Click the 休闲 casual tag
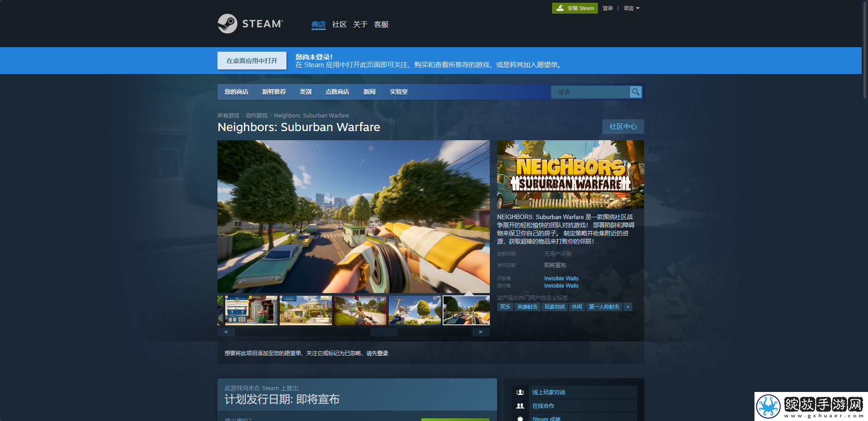 (x=577, y=307)
